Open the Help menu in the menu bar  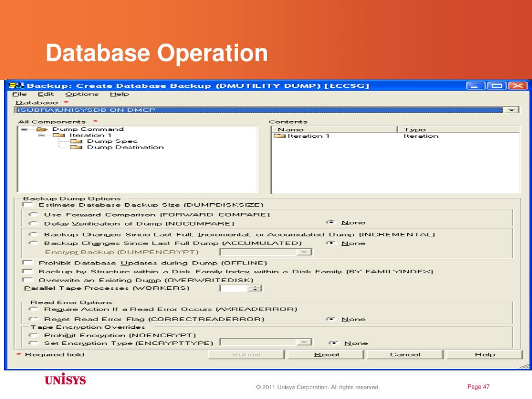[119, 94]
